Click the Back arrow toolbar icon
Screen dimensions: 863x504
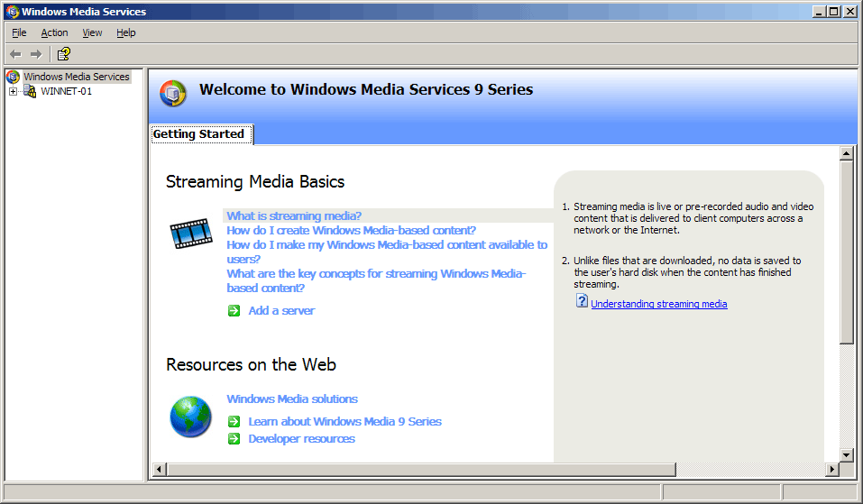tap(15, 54)
